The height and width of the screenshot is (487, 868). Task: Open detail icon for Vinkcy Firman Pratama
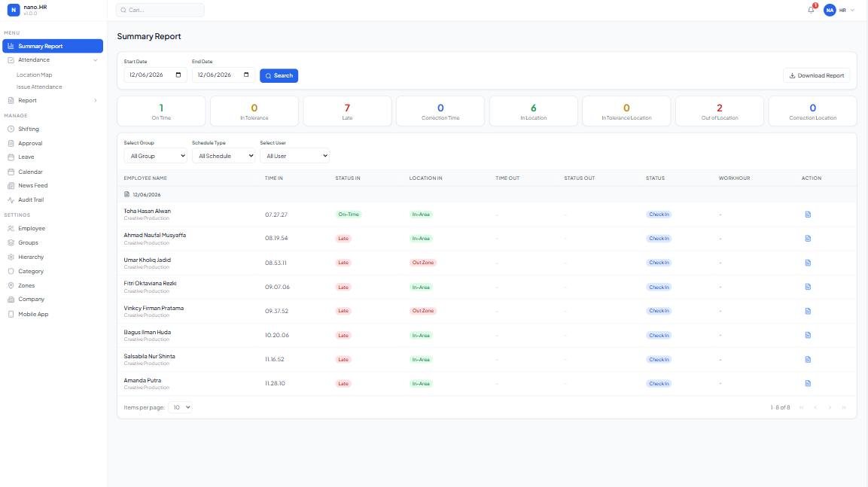808,311
